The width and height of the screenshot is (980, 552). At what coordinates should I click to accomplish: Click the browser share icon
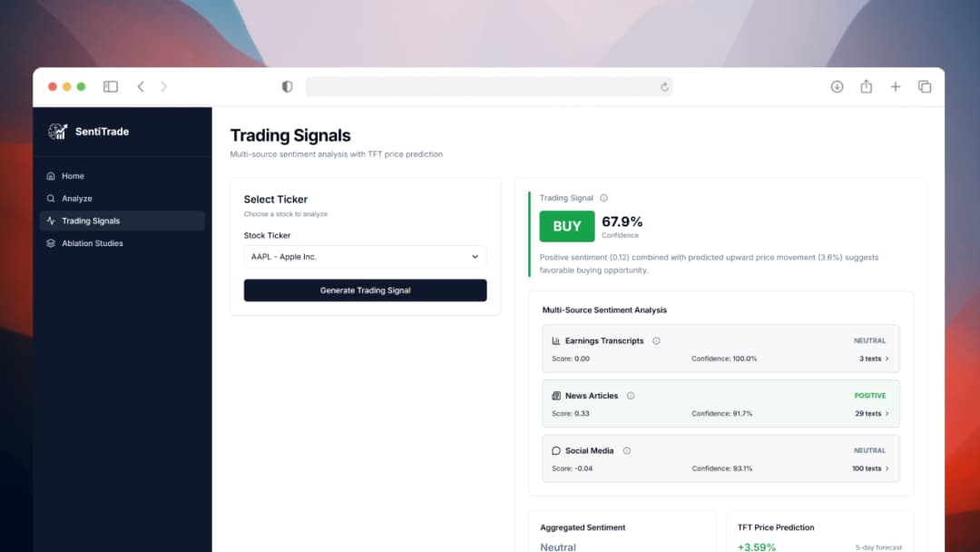[x=866, y=87]
